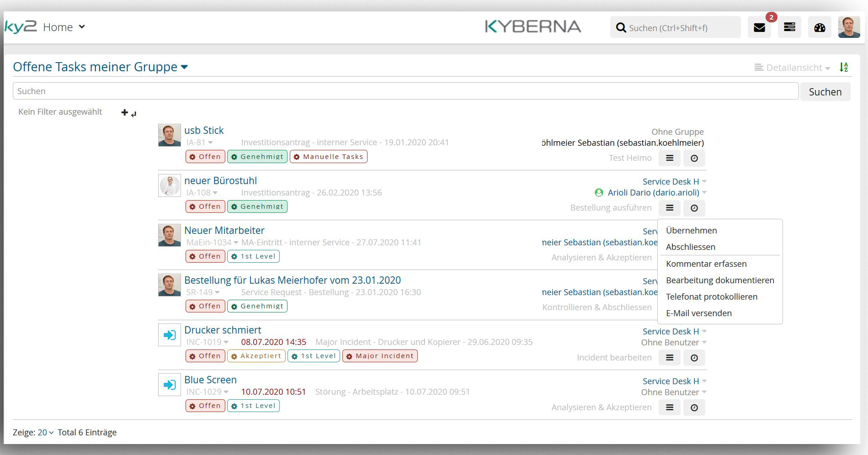Click the online status icon beside Arioli Dario

[x=600, y=192]
